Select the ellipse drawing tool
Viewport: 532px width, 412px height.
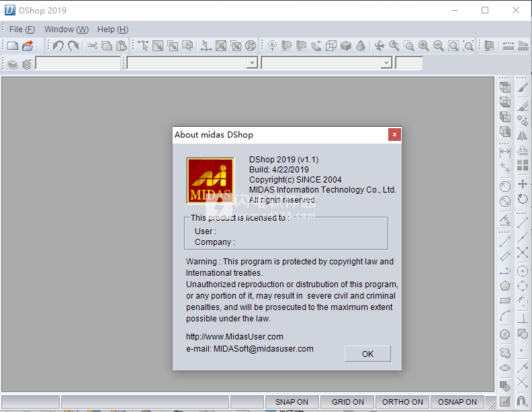coord(505,368)
